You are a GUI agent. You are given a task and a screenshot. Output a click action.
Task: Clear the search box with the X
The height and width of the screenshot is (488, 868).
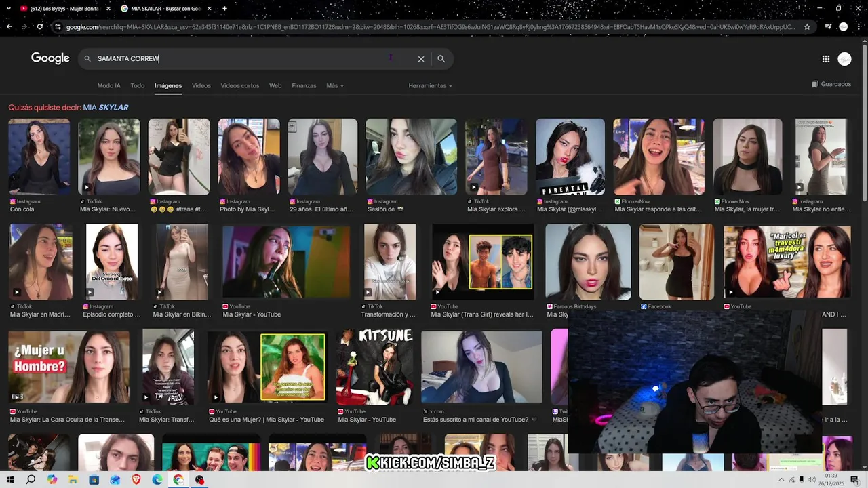pos(421,59)
